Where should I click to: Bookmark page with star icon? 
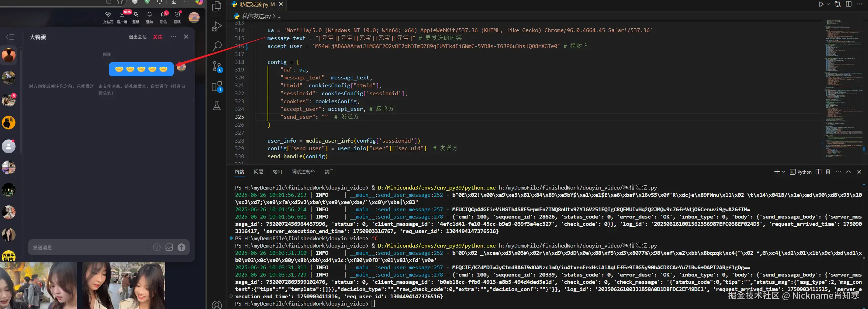pyautogui.click(x=120, y=2)
